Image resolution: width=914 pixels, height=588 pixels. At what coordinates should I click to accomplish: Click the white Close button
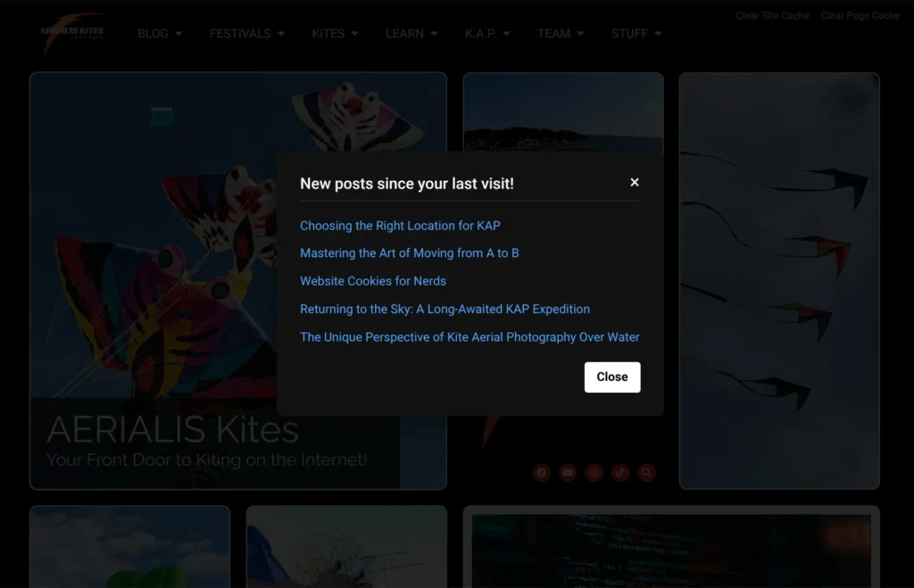[612, 377]
